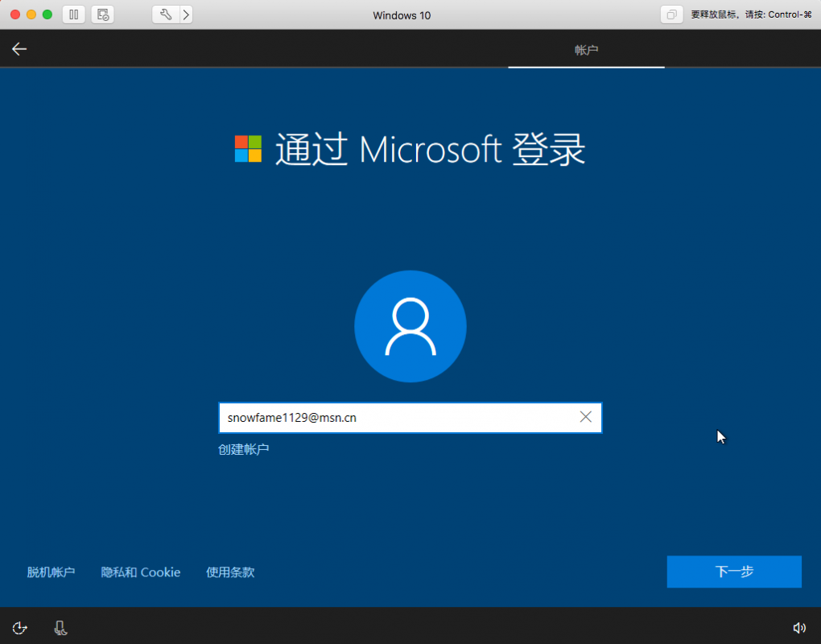Click the Microsoft logo
The image size is (821, 644).
(x=248, y=149)
